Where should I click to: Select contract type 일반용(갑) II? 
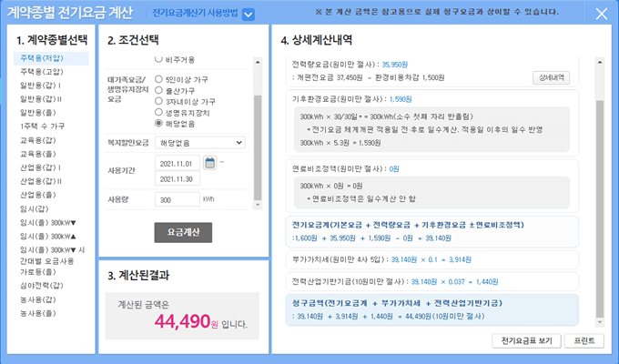pyautogui.click(x=41, y=99)
